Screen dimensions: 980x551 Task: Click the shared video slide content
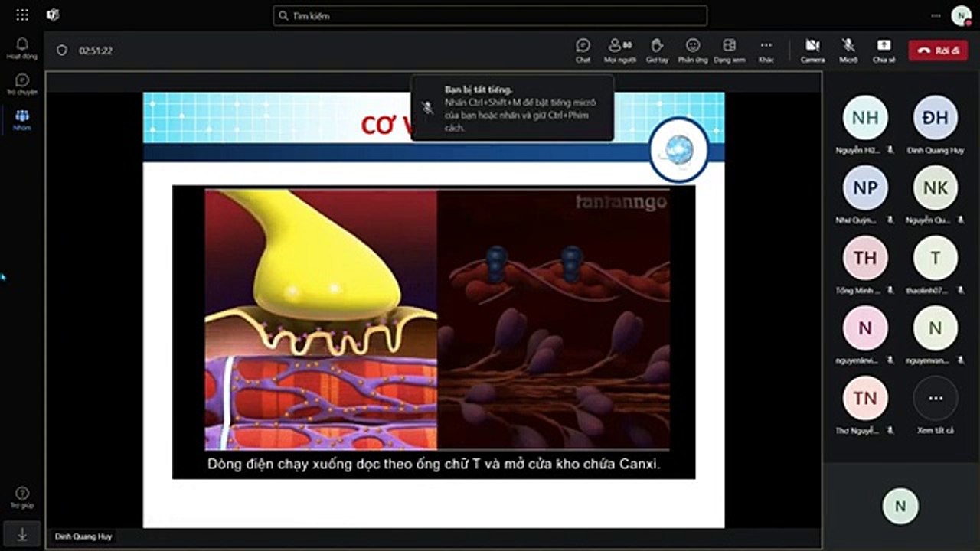433,331
